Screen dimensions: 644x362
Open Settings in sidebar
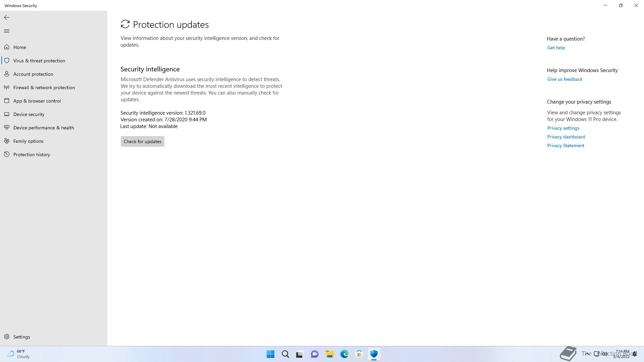[x=54, y=337]
